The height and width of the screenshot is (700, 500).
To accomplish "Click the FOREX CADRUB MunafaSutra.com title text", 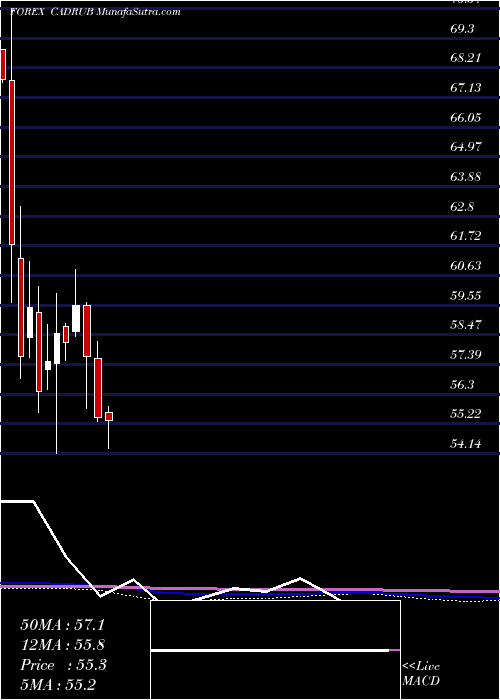I will pos(95,12).
